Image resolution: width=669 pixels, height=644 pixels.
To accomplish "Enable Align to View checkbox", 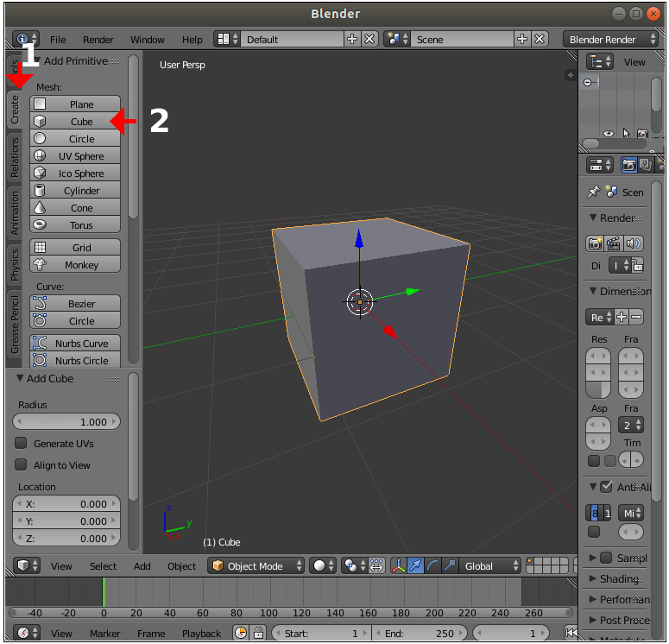I will pos(21,464).
